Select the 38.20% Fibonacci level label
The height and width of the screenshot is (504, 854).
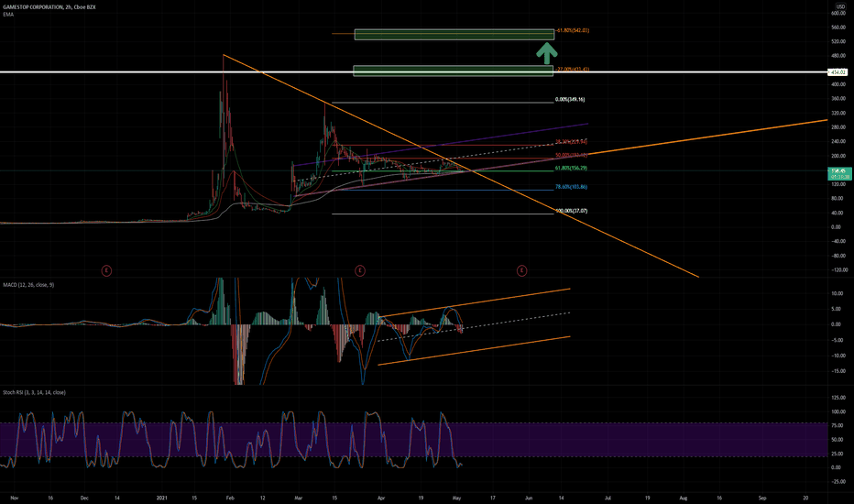[572, 142]
